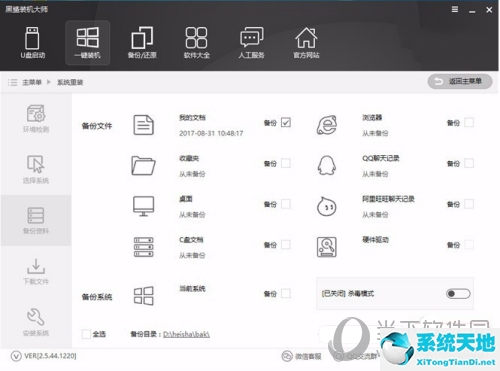
Task: Click 我的文档 timestamp 2017-08-31 10:48:17
Action: tap(211, 133)
